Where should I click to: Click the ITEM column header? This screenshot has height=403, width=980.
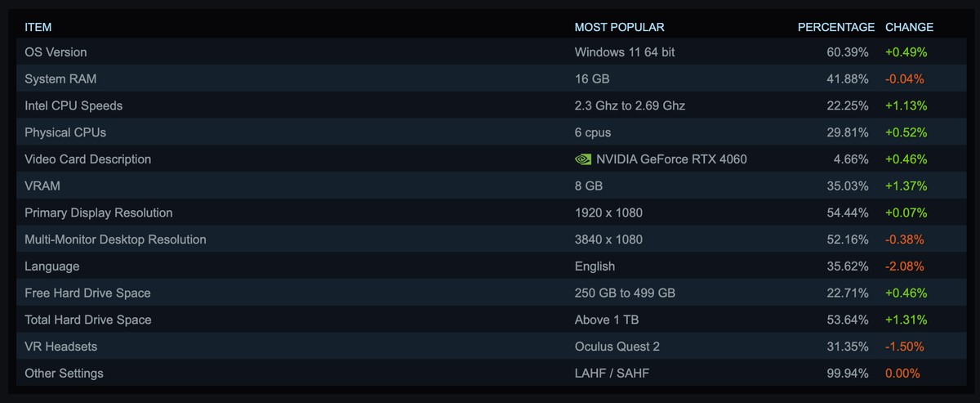[38, 27]
